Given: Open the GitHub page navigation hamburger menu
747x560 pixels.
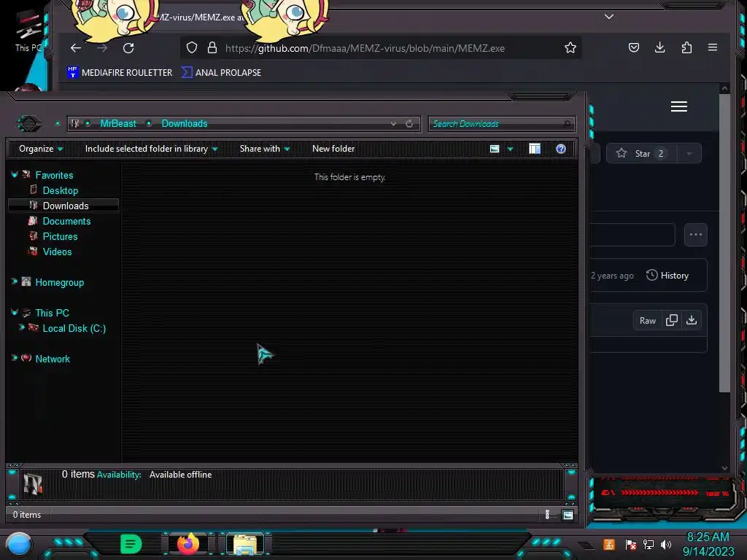Looking at the screenshot, I should pyautogui.click(x=679, y=106).
